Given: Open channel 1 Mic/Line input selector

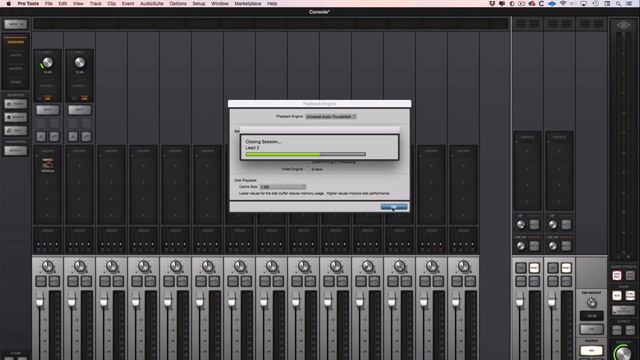Looking at the screenshot, I should pos(47,110).
